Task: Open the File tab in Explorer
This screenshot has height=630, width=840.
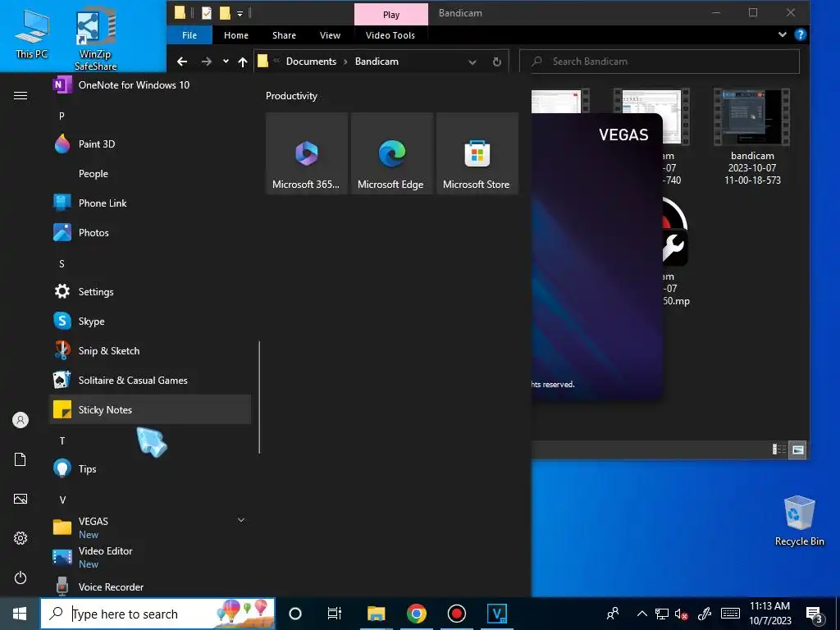Action: [x=189, y=35]
